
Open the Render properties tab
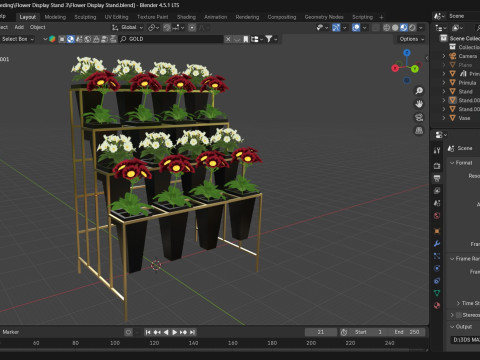(437, 165)
